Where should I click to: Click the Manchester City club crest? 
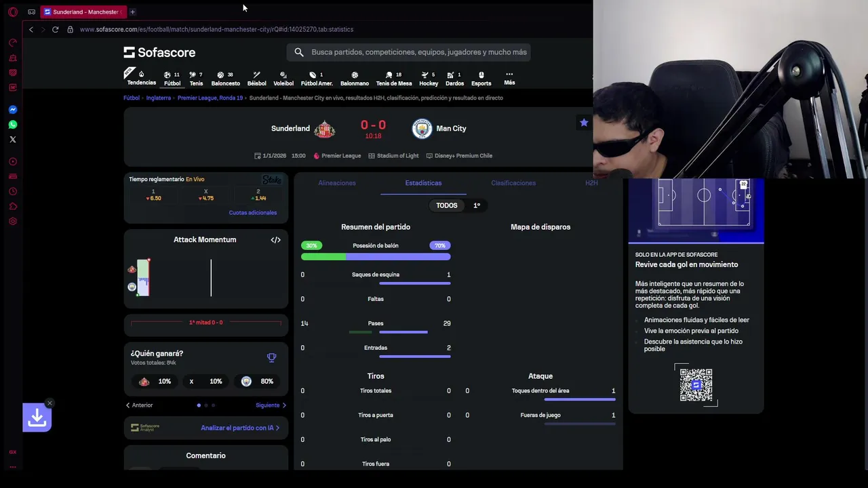coord(422,129)
